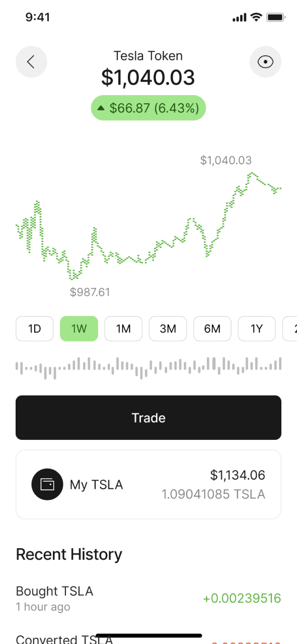Open the Bought TSLA history entry
Viewport: 297px width, 644px height.
click(x=148, y=598)
